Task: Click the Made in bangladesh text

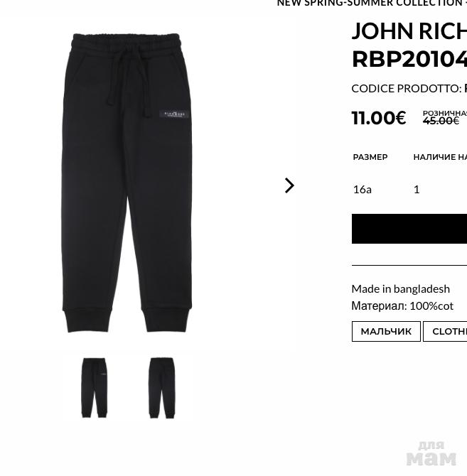Action: (x=400, y=288)
